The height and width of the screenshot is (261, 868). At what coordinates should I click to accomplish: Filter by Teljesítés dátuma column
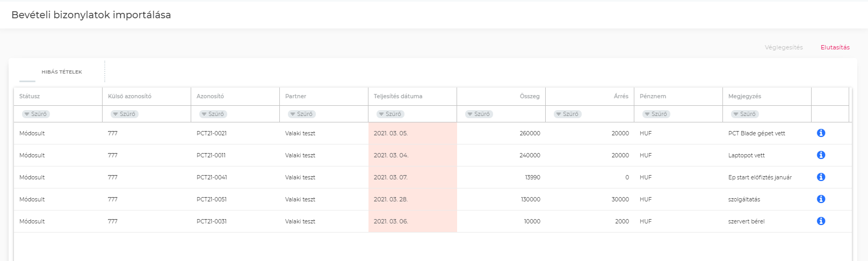[390, 114]
